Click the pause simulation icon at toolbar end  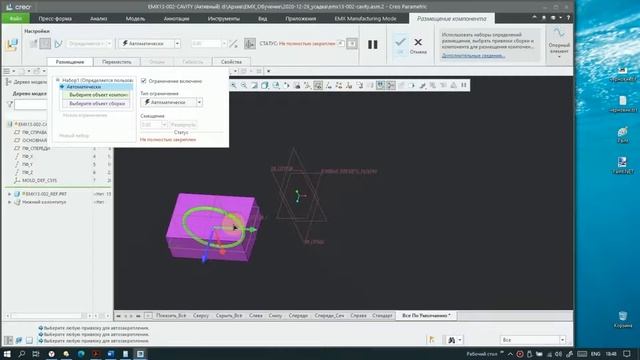[x=464, y=85]
